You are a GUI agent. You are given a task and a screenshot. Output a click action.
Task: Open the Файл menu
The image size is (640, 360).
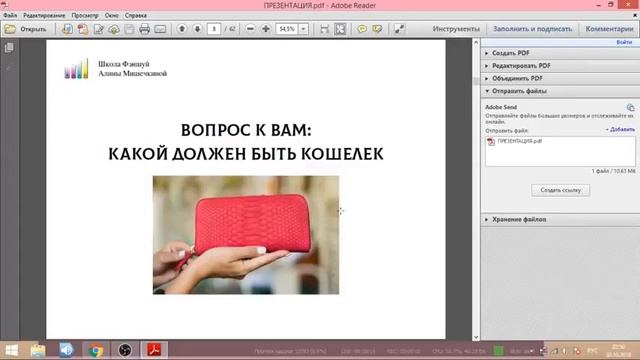(x=10, y=16)
